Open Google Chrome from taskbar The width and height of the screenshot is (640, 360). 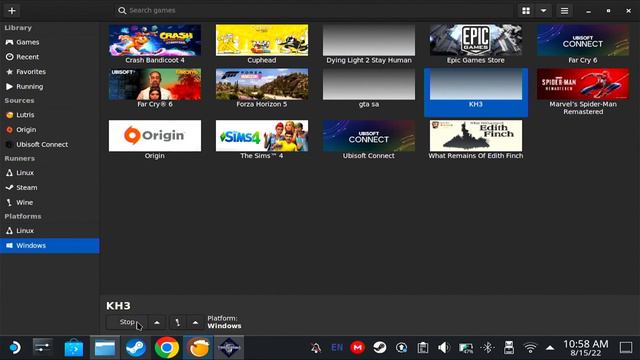(x=167, y=348)
